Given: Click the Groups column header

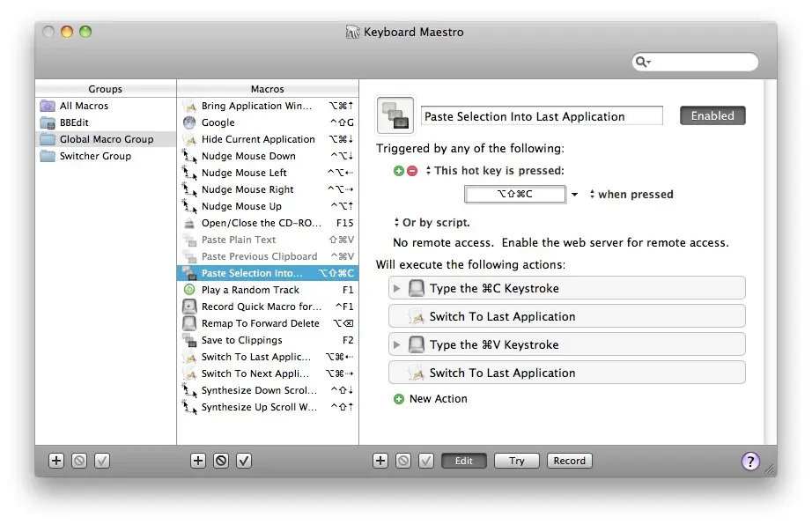Looking at the screenshot, I should click(x=106, y=89).
